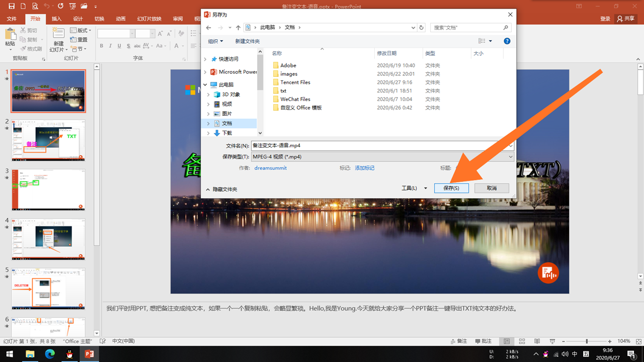Click the New blank presentation icon
Image resolution: width=644 pixels, height=362 pixels.
[23, 6]
